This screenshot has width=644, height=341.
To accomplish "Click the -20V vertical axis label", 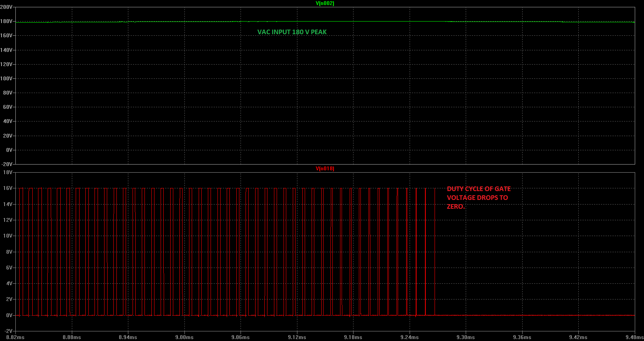I will (x=7, y=164).
